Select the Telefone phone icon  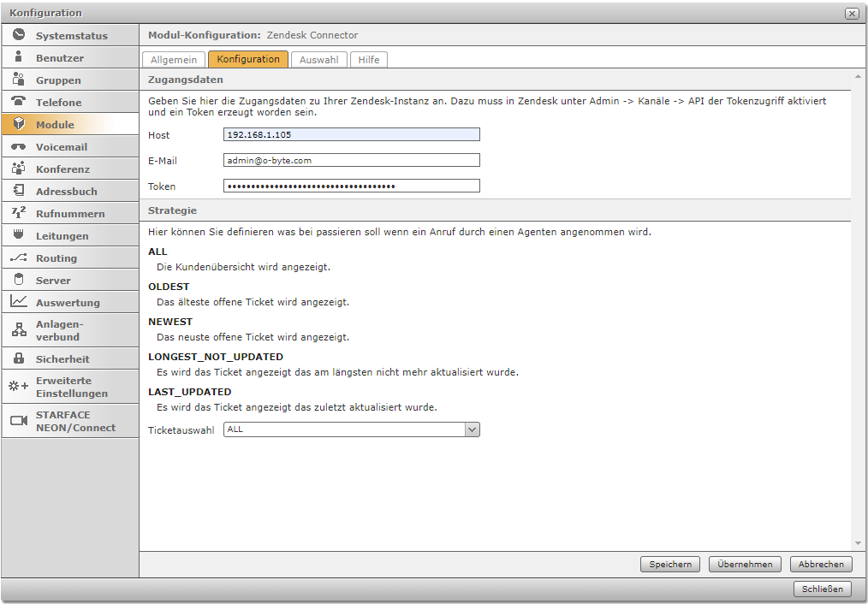point(19,102)
